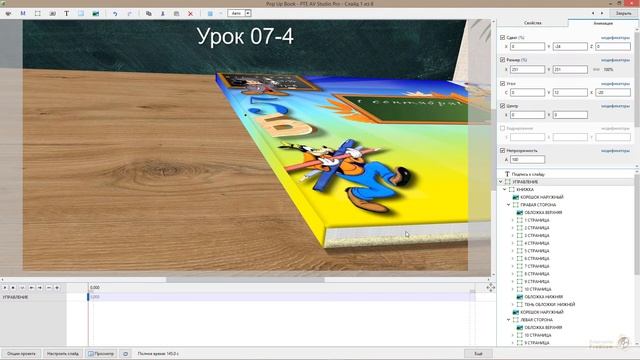Collapse the ПРАВАЯ СТОРОНА node
The width and height of the screenshot is (640, 360).
[509, 205]
